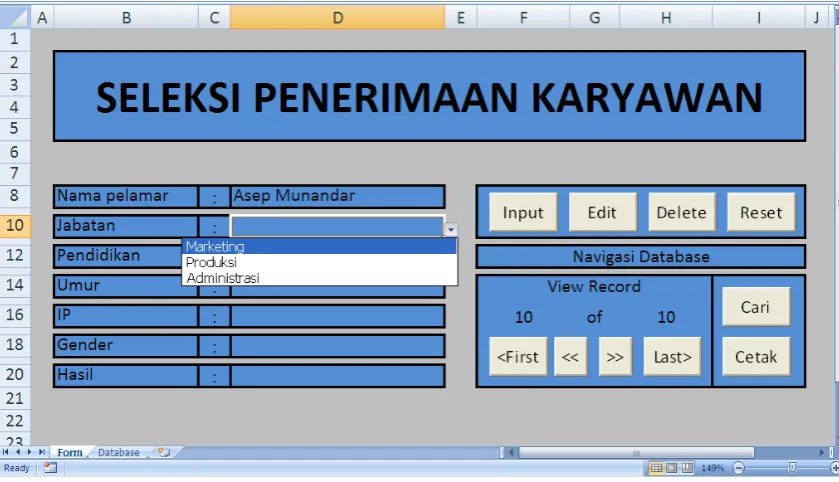Click the SELEKSI PENERIMAAN KARYAWAN title
This screenshot has height=482, width=839.
click(x=429, y=97)
